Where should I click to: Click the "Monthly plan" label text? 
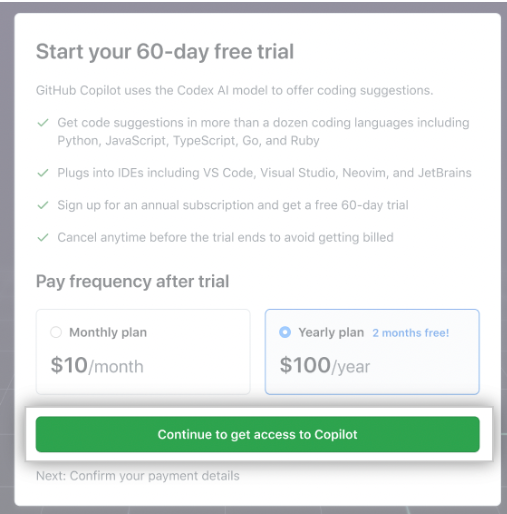[108, 332]
